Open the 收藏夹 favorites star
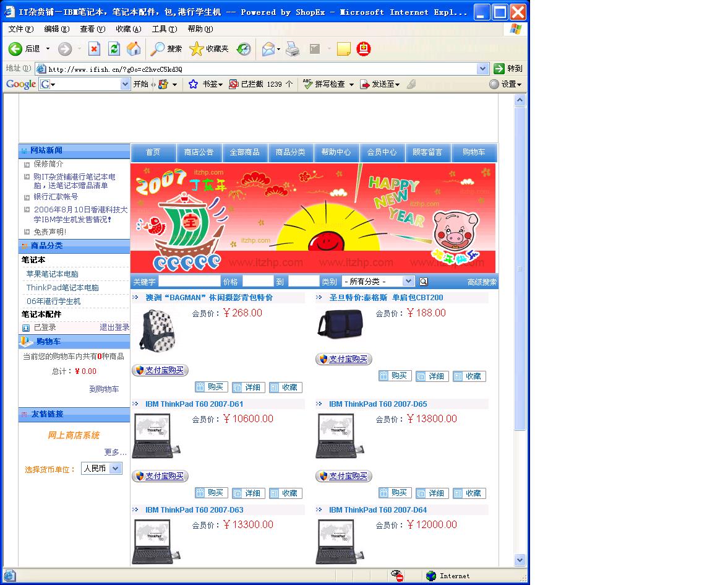 209,49
